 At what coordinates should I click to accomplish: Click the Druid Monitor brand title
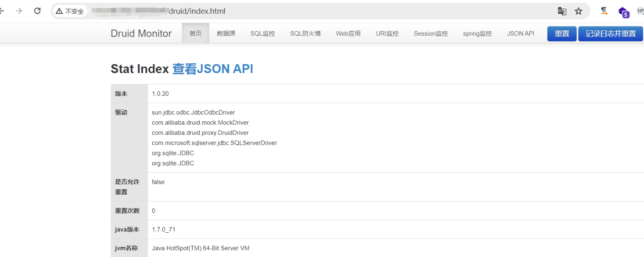[x=141, y=33]
